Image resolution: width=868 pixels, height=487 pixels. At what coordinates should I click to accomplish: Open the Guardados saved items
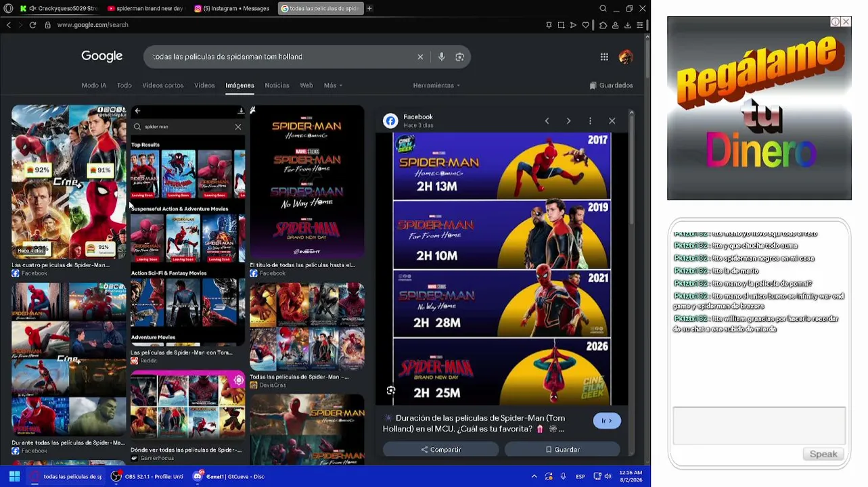pos(612,85)
